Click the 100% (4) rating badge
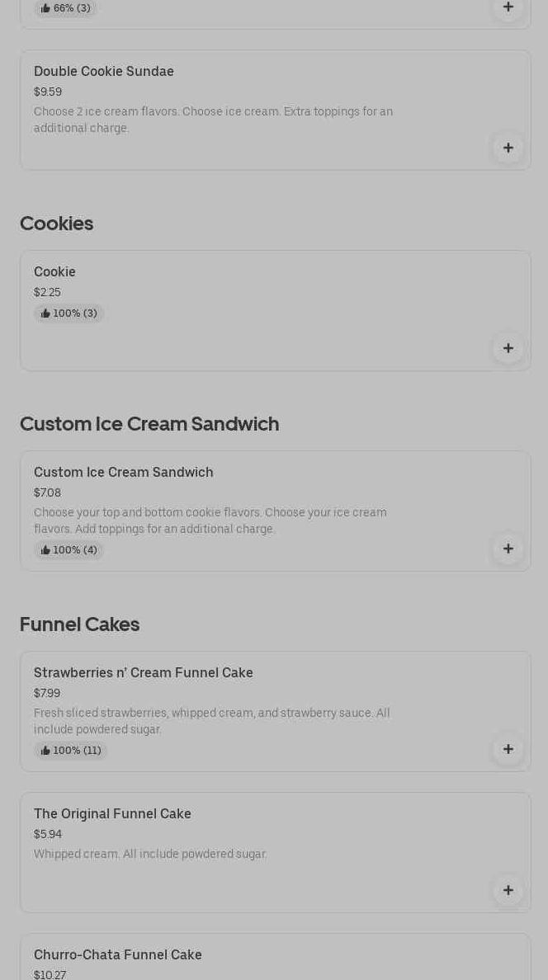Image resolution: width=548 pixels, height=980 pixels. tap(69, 550)
